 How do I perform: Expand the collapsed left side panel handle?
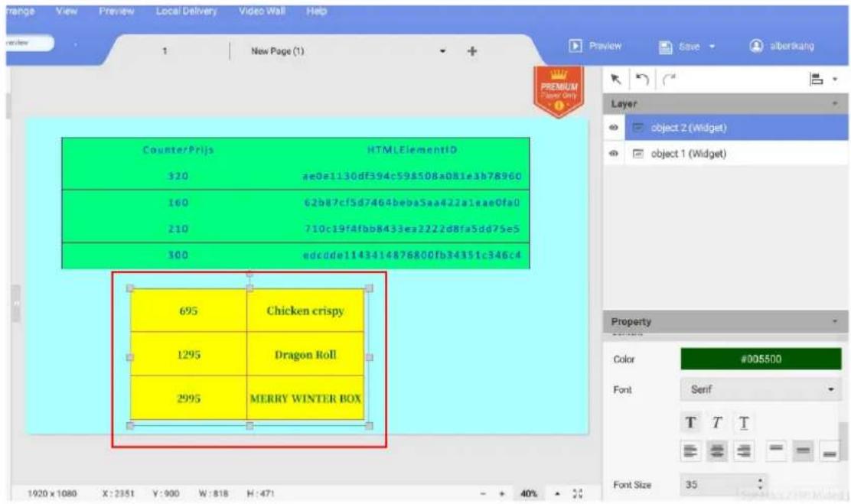click(x=16, y=304)
